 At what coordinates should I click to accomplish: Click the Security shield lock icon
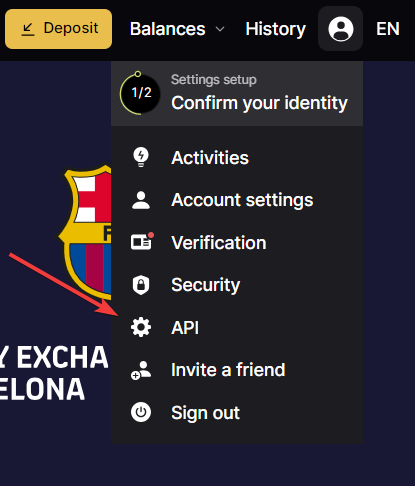click(x=141, y=285)
